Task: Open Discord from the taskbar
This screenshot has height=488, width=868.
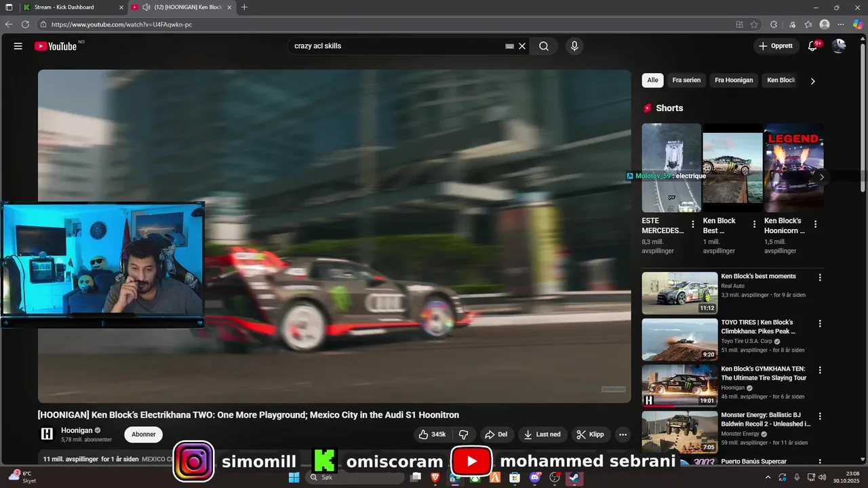Action: click(535, 477)
